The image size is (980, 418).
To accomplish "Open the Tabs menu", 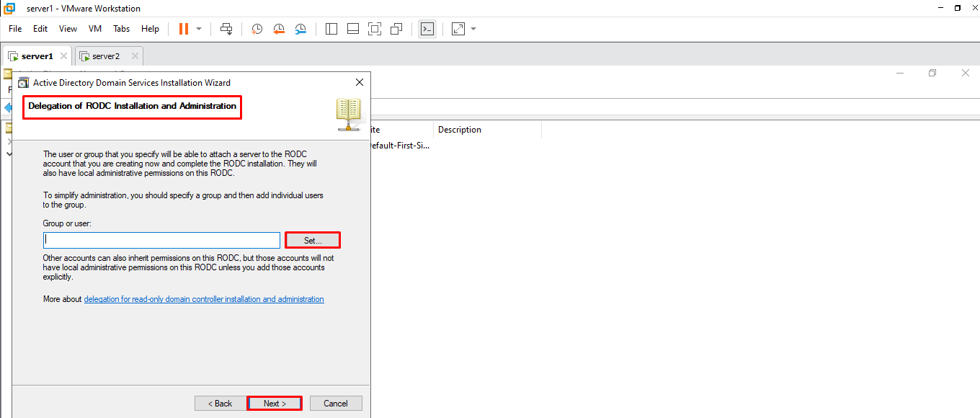I will (x=122, y=29).
